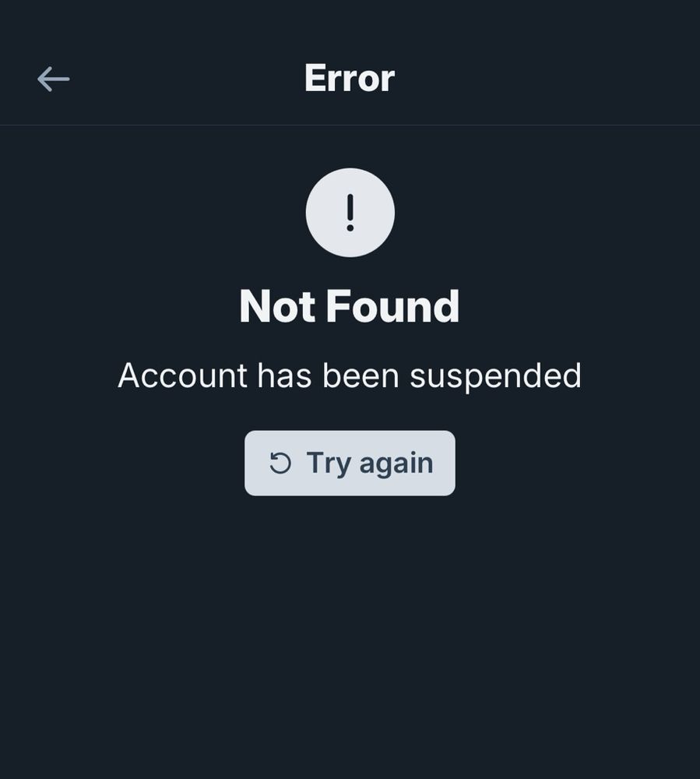Image resolution: width=700 pixels, height=779 pixels.
Task: Click the 'again' label on retry button
Action: [396, 464]
